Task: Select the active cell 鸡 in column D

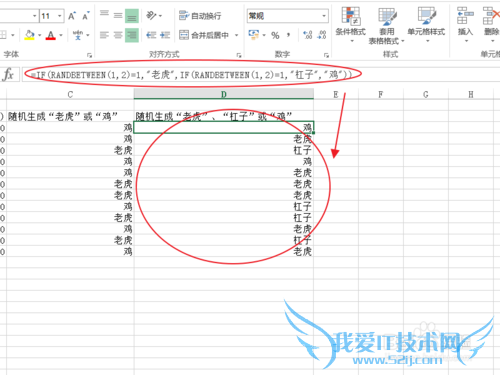Action: click(224, 127)
